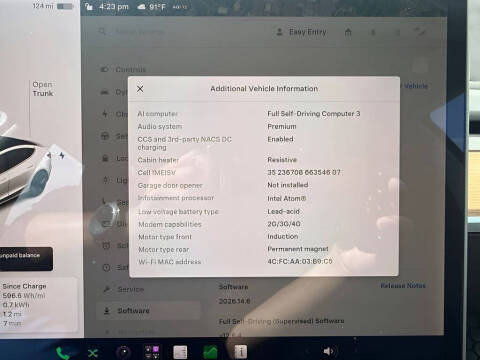The height and width of the screenshot is (360, 480).
Task: Open the dashcam camera app icon
Action: pyautogui.click(x=123, y=352)
